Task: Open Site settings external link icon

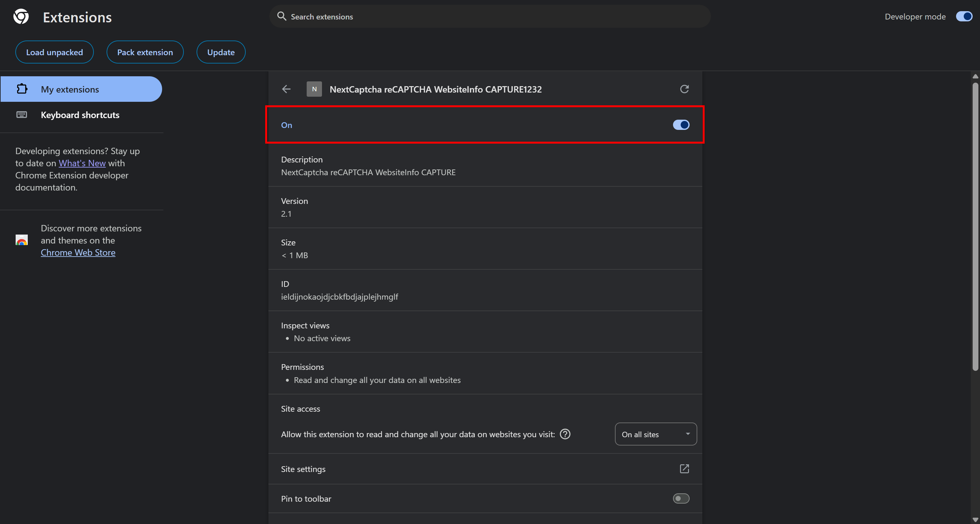Action: point(684,469)
